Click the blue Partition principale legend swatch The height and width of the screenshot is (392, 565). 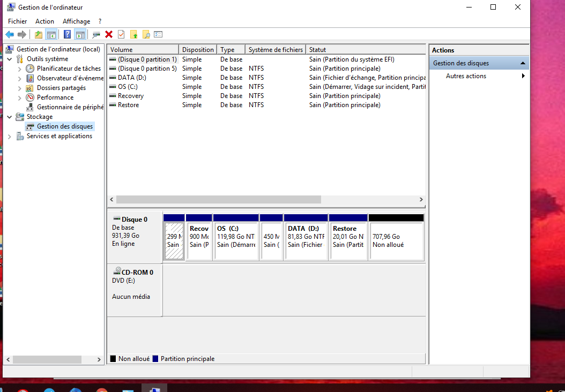point(155,359)
